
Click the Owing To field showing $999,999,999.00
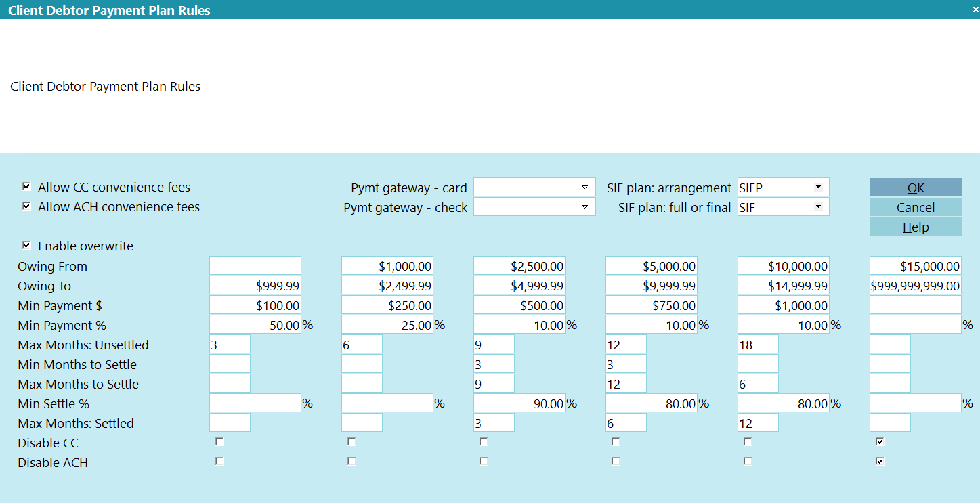pyautogui.click(x=915, y=286)
